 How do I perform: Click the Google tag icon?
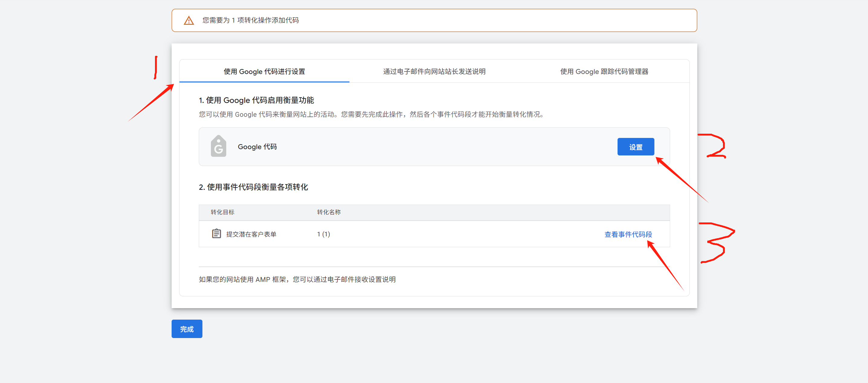pos(218,146)
